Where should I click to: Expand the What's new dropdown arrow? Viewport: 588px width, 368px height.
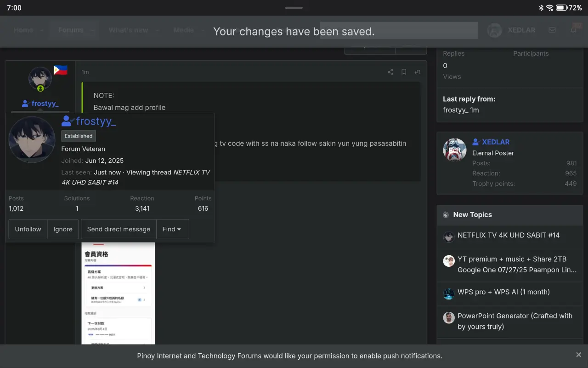(x=157, y=30)
